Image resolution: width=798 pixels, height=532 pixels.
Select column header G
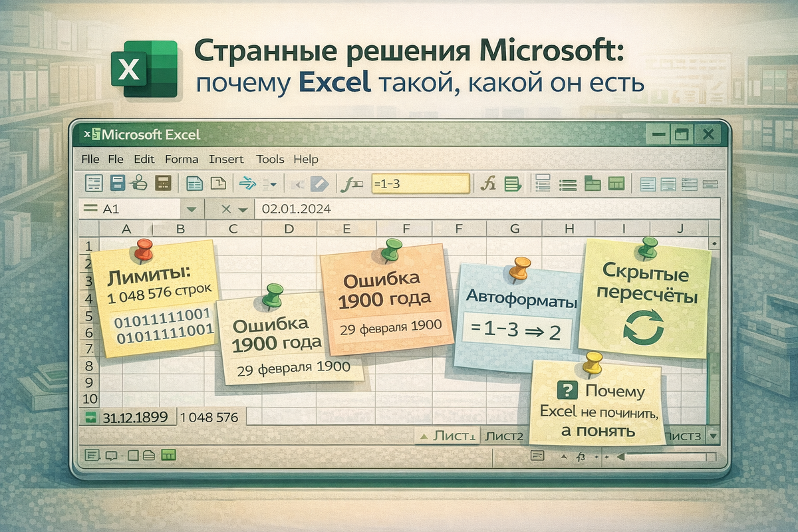click(x=514, y=229)
